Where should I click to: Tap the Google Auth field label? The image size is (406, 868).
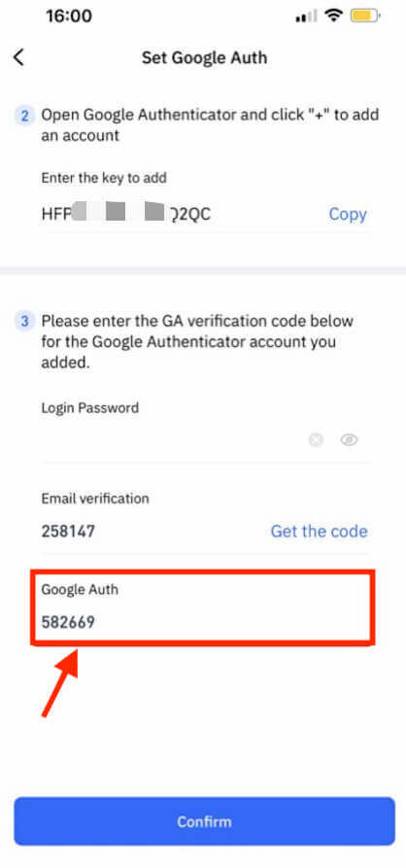(x=80, y=590)
